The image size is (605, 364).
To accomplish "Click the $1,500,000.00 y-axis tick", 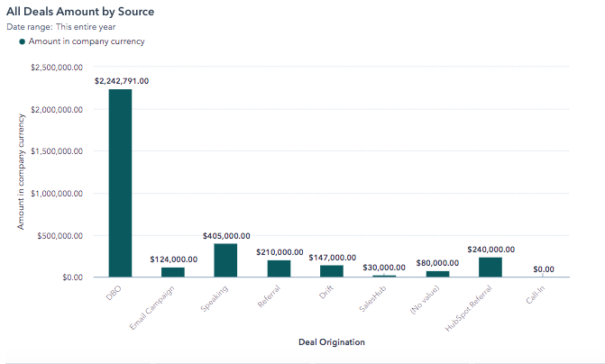I will pos(57,151).
